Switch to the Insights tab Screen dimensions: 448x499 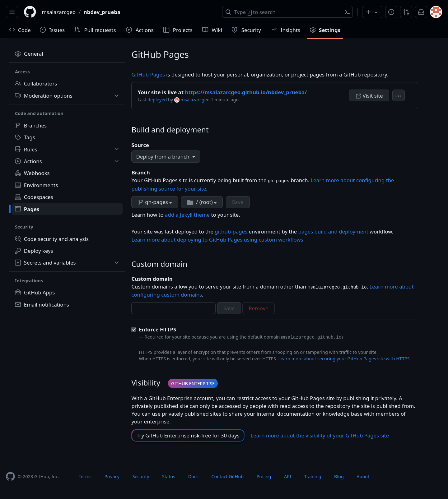[x=285, y=30]
